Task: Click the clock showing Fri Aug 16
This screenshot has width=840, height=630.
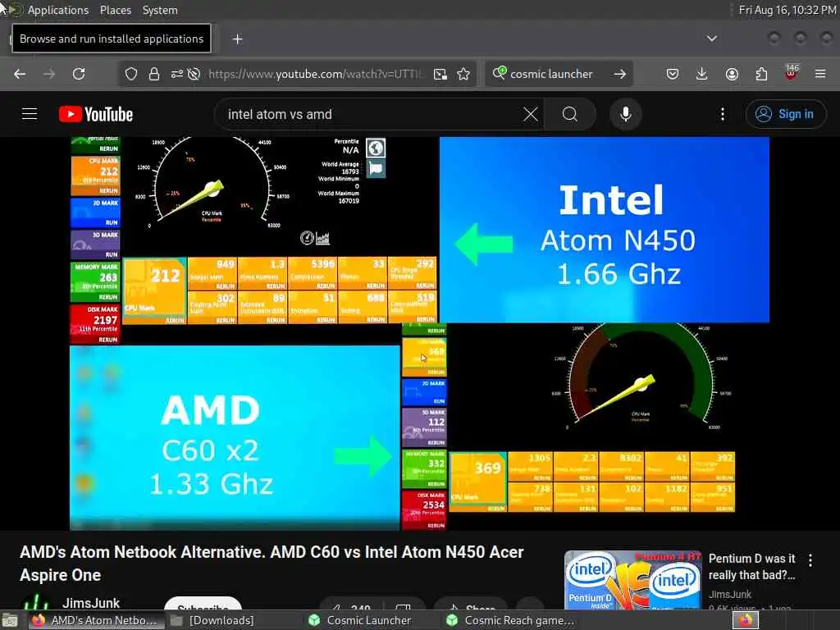Action: click(x=787, y=10)
